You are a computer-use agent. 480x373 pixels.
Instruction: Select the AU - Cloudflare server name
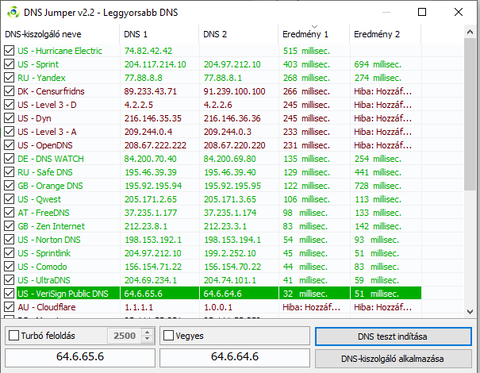click(47, 307)
